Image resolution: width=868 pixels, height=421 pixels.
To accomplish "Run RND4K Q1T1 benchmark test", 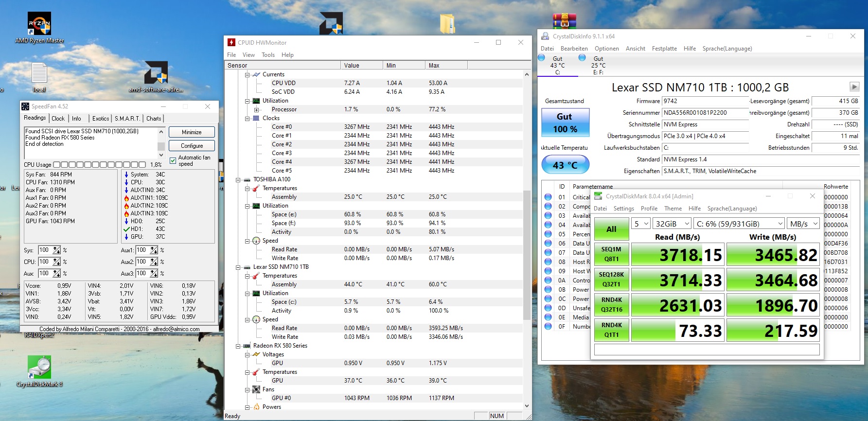I will (x=611, y=330).
